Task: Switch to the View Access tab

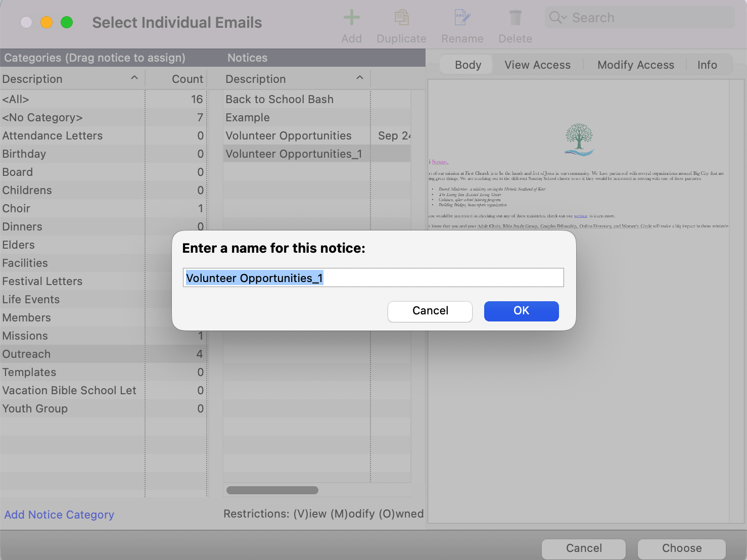Action: pyautogui.click(x=537, y=65)
